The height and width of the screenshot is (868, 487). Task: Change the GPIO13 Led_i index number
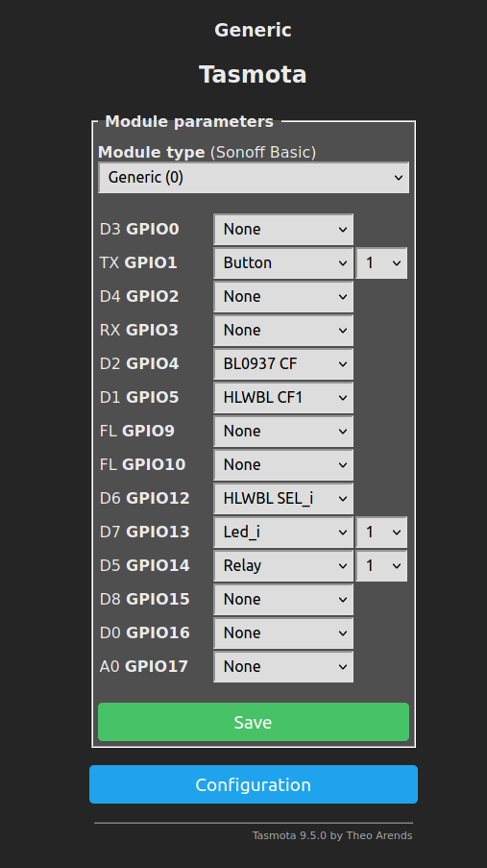[x=381, y=533]
